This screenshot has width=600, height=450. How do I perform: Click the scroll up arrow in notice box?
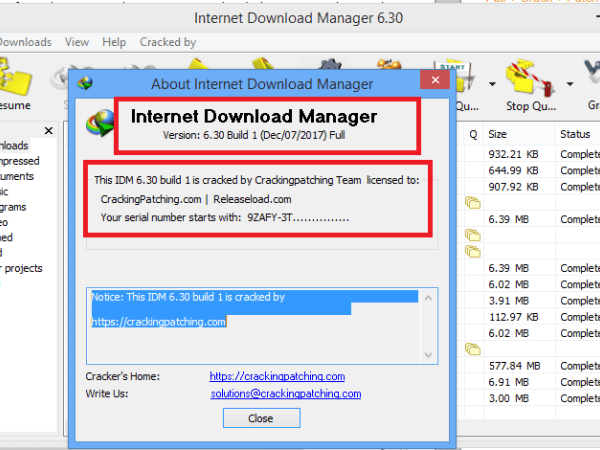(x=428, y=298)
